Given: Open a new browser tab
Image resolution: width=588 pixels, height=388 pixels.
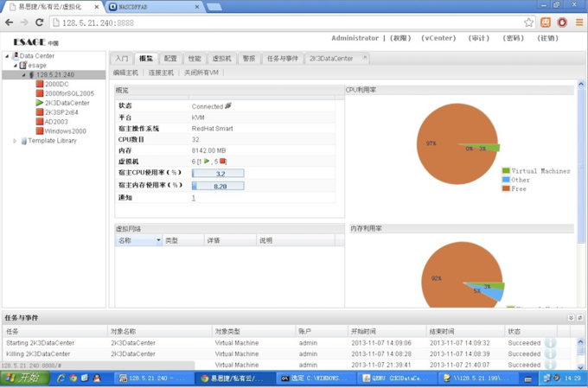Looking at the screenshot, I should 214,7.
